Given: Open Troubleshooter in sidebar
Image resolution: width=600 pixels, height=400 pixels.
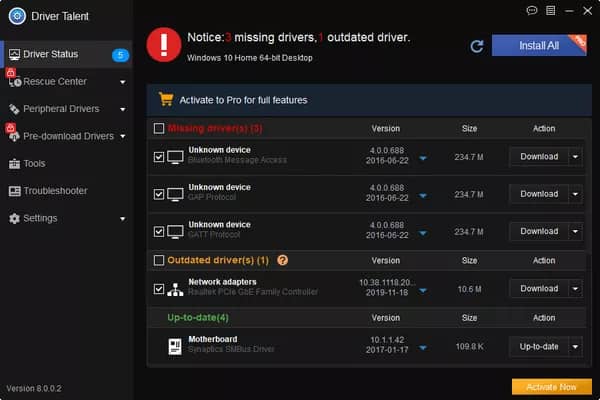Looking at the screenshot, I should click(66, 191).
